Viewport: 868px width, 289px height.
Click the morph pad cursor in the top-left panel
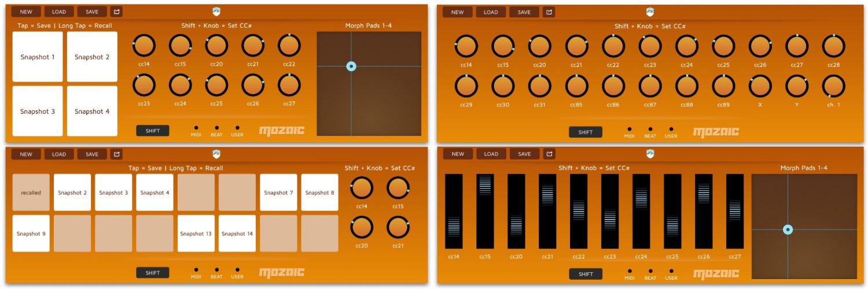351,66
